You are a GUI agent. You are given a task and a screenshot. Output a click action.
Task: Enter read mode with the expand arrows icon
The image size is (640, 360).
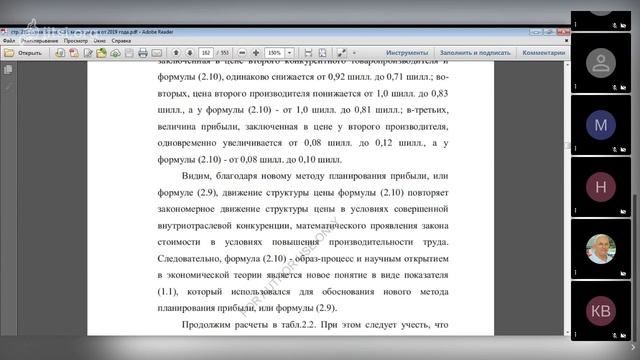pyautogui.click(x=342, y=53)
